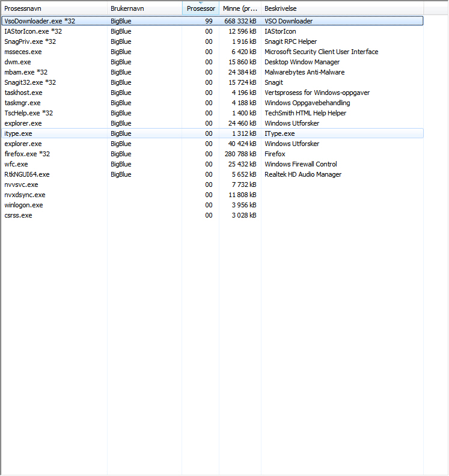Click the Windows Firewall Control description
Image resolution: width=449 pixels, height=476 pixels.
tap(301, 164)
